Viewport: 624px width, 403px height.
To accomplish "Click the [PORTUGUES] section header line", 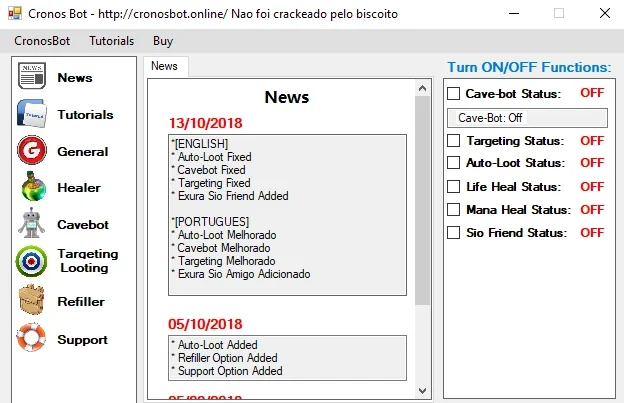I will 210,222.
